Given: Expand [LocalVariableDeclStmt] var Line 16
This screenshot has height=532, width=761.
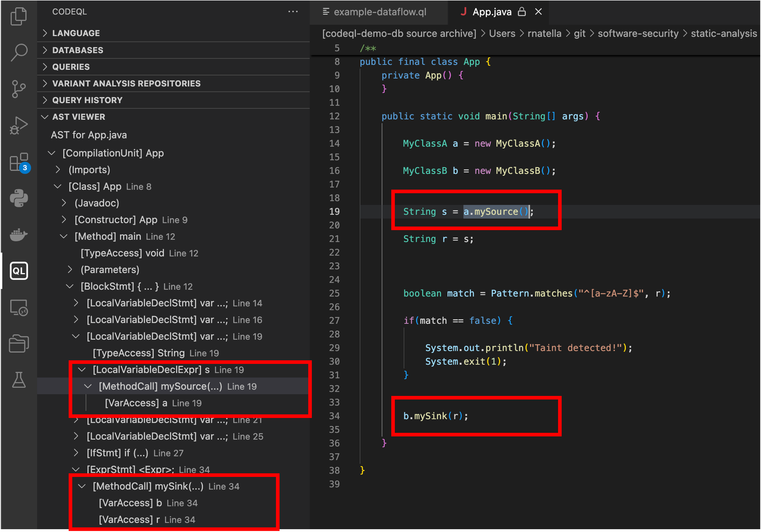Looking at the screenshot, I should (x=76, y=320).
